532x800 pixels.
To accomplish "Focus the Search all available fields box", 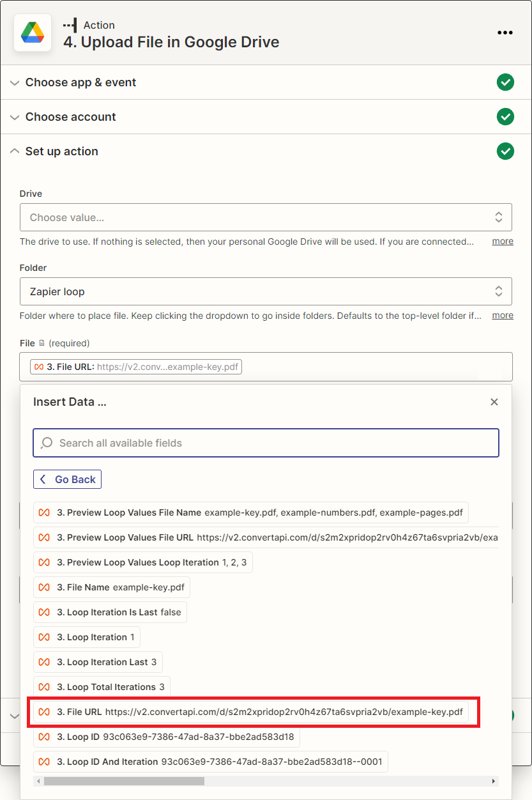I will click(266, 443).
